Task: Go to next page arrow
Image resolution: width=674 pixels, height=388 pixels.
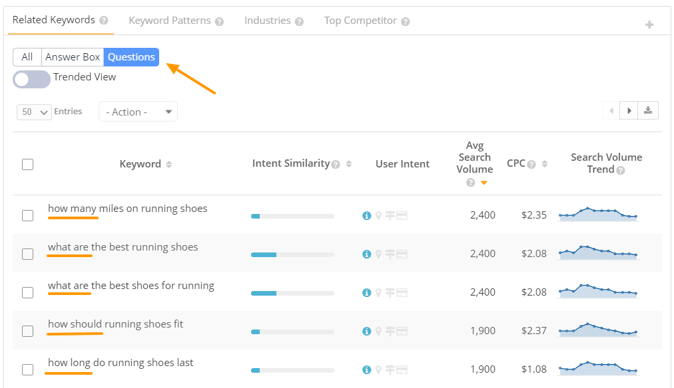Action: tap(629, 110)
